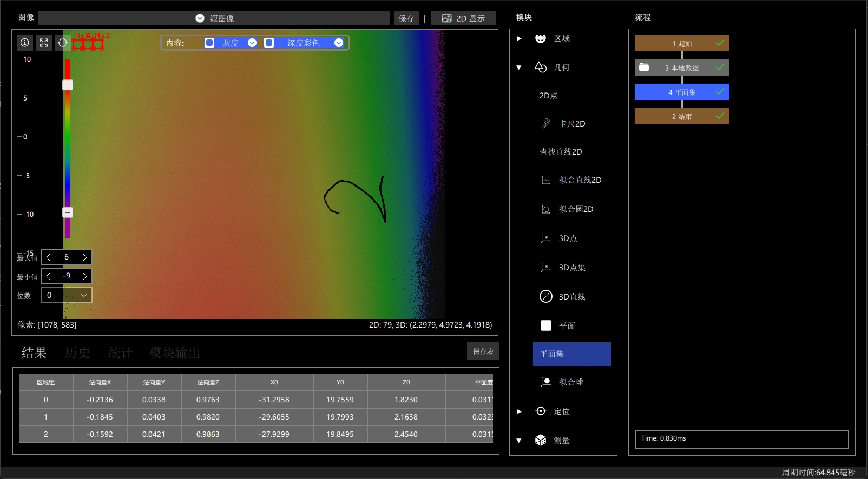Image resolution: width=868 pixels, height=479 pixels.
Task: Select the Fit Line 2D icon
Action: [546, 180]
